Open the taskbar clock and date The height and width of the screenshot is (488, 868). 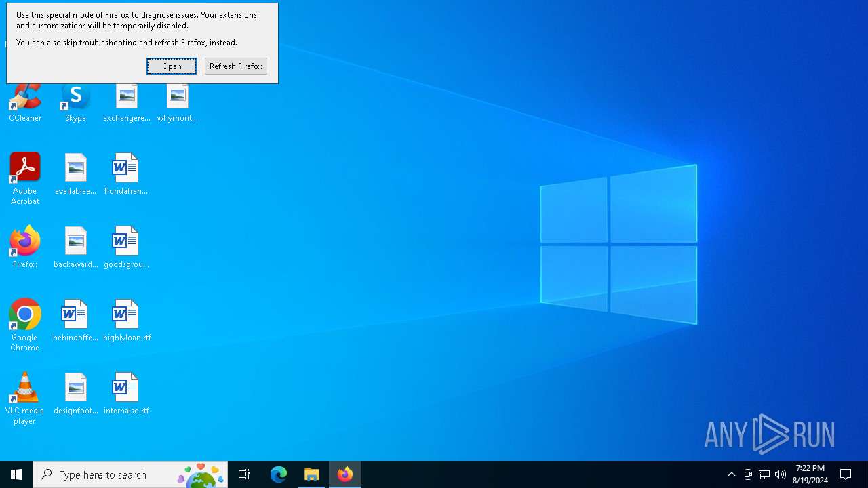pos(810,474)
